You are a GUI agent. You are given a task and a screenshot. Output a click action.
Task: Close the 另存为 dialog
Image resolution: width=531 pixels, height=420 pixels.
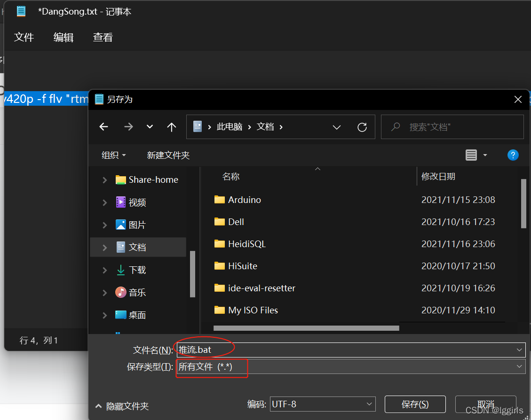[x=518, y=100]
